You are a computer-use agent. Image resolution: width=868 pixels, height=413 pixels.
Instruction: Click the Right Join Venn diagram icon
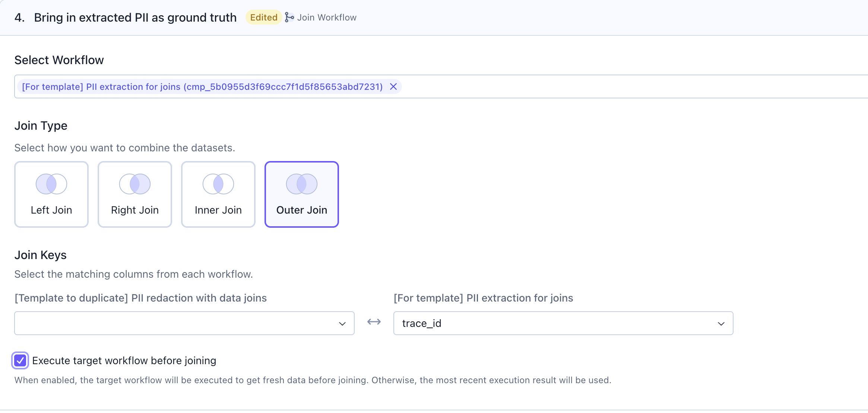135,184
